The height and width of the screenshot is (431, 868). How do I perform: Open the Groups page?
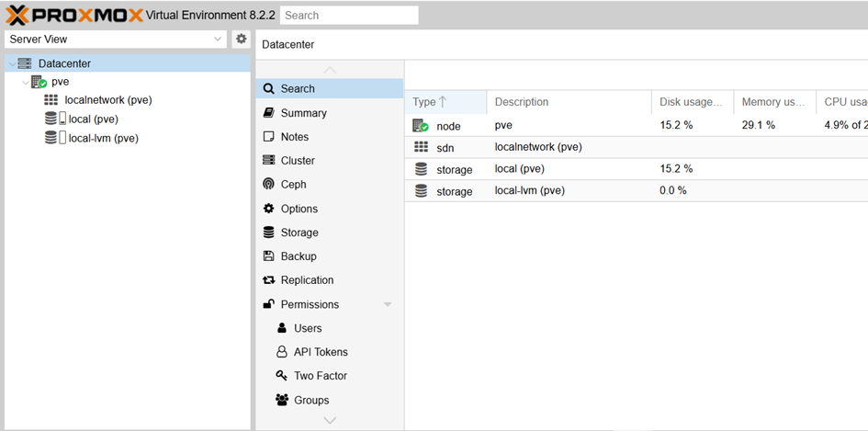tap(330, 400)
